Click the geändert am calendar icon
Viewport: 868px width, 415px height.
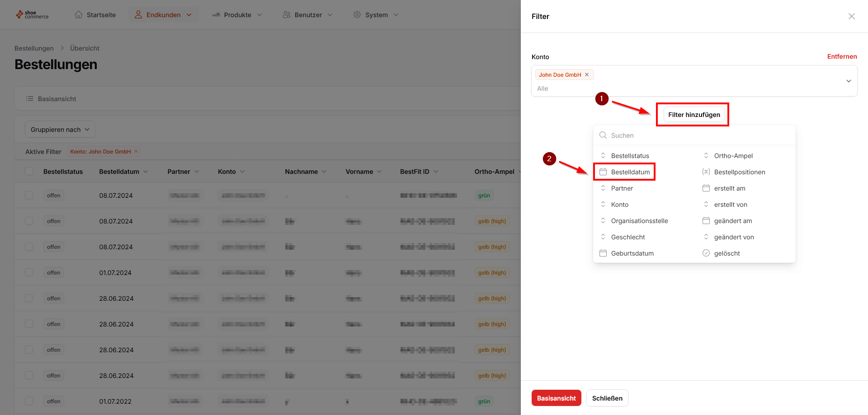point(706,220)
